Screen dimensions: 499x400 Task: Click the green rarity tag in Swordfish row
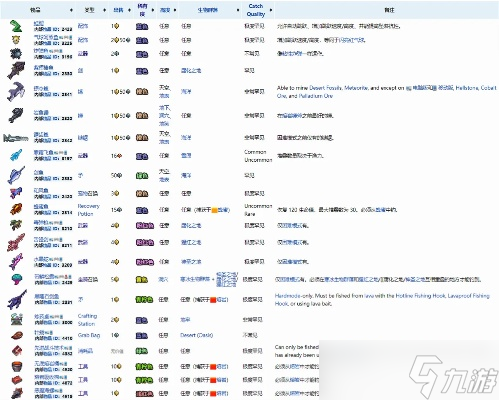[x=142, y=175]
